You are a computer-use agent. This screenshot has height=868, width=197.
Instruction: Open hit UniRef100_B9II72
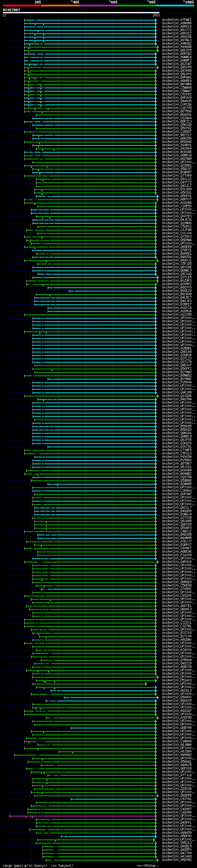(x=176, y=30)
